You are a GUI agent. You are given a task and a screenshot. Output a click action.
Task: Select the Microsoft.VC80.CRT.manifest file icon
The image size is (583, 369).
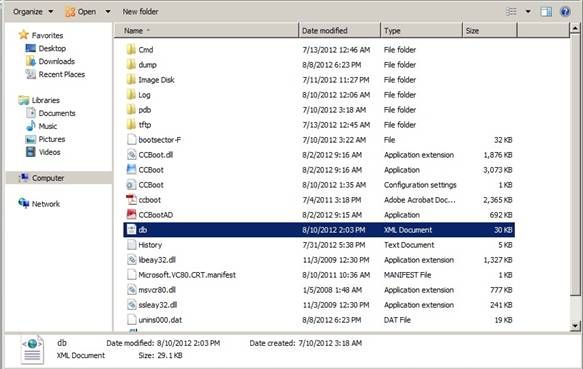pos(131,275)
